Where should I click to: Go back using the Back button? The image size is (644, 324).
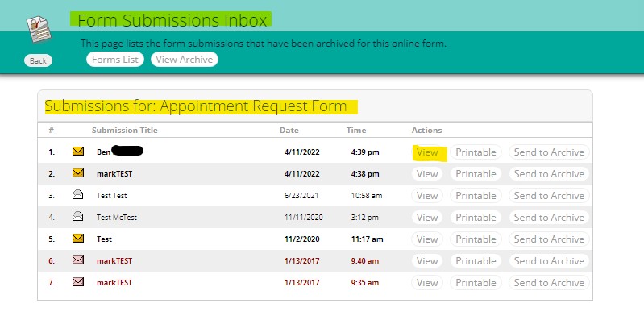[x=38, y=60]
